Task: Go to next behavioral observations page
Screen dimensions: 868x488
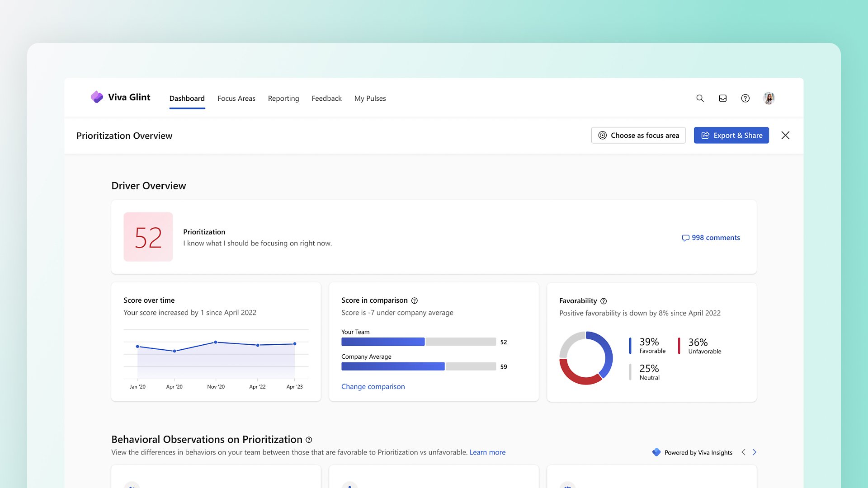Action: [754, 452]
